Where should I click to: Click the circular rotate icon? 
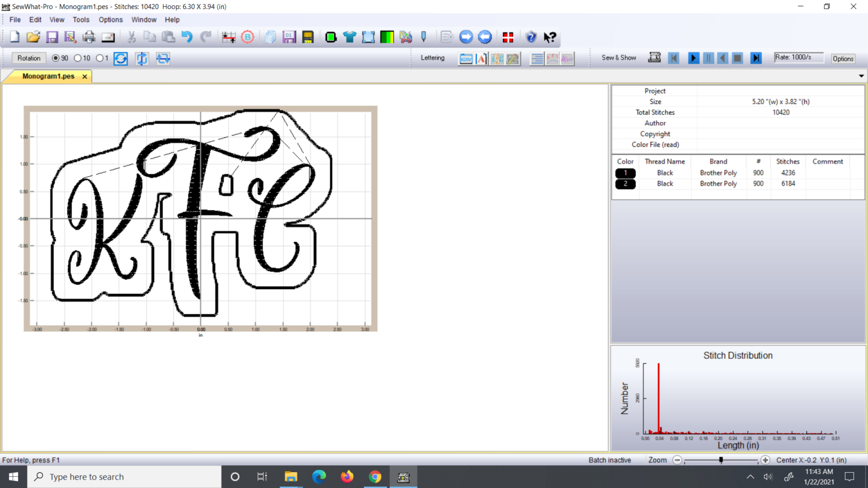[121, 58]
